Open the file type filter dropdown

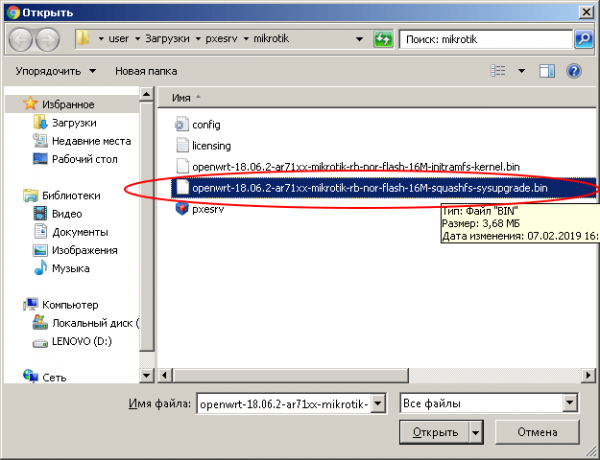point(570,403)
